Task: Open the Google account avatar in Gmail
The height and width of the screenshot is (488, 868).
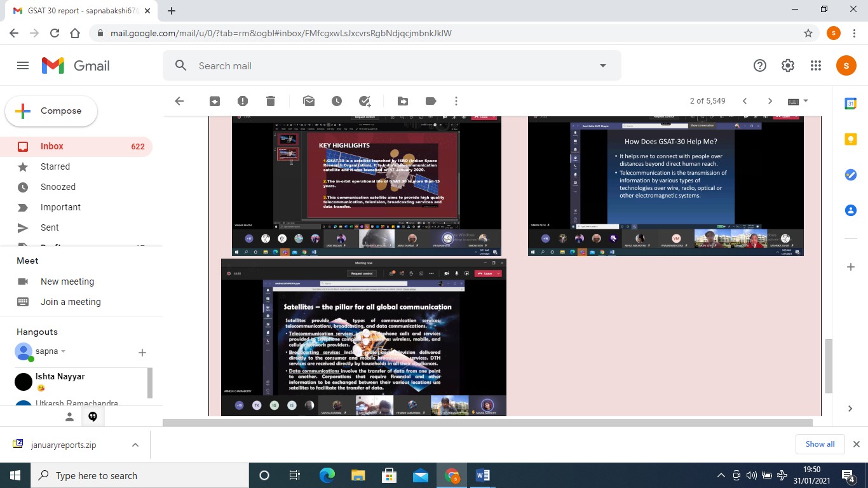Action: tap(846, 65)
